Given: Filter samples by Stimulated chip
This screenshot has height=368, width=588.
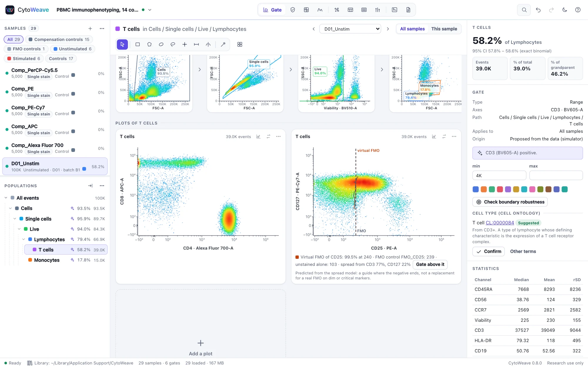Looking at the screenshot, I should click(24, 59).
